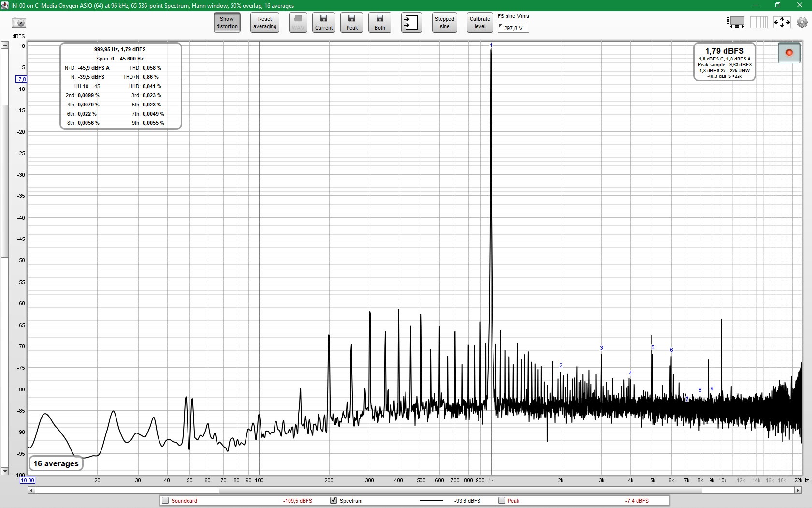Click Span 0 .. 45 600 Hz text
Viewport: 812px width, 508px height.
click(120, 59)
